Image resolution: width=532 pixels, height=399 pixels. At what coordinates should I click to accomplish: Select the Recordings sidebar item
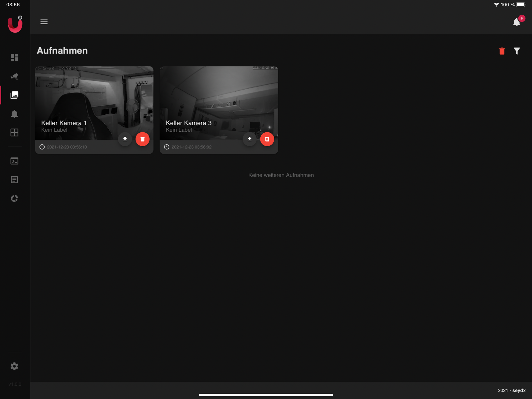coord(14,95)
